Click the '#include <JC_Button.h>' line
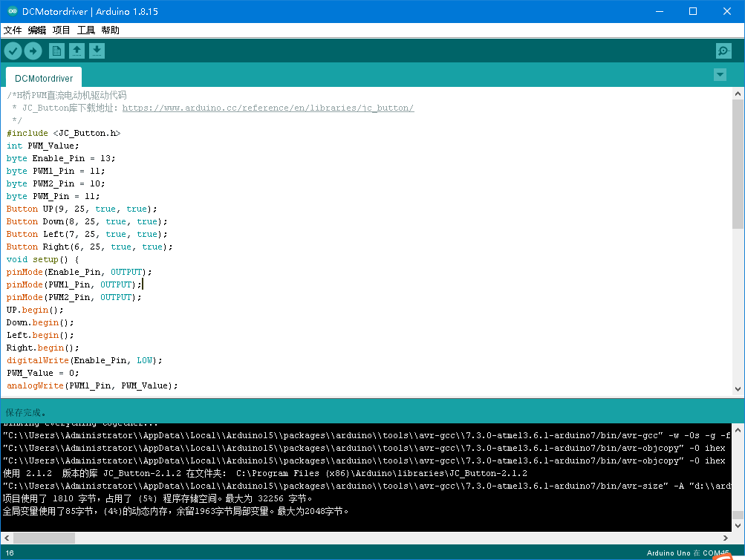 pos(64,133)
